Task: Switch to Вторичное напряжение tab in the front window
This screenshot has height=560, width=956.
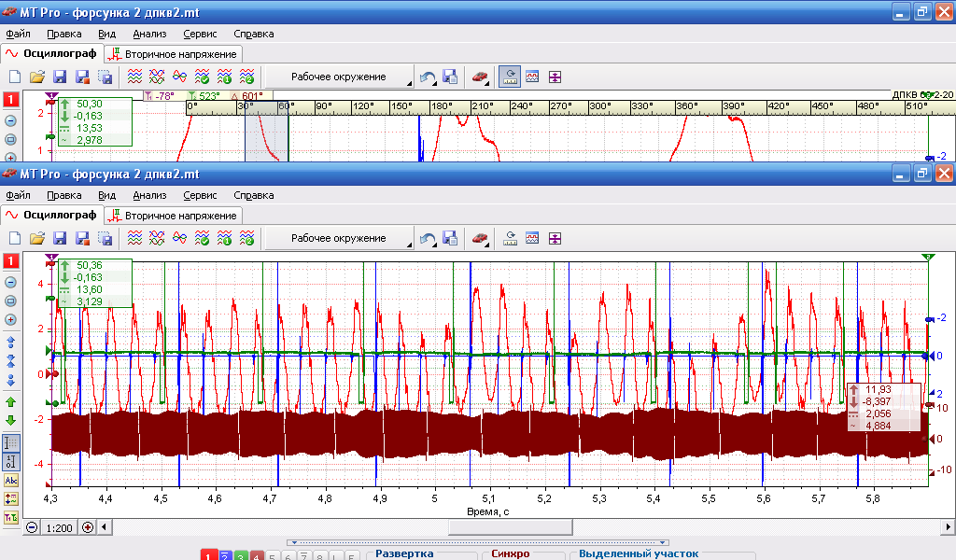Action: pyautogui.click(x=174, y=215)
